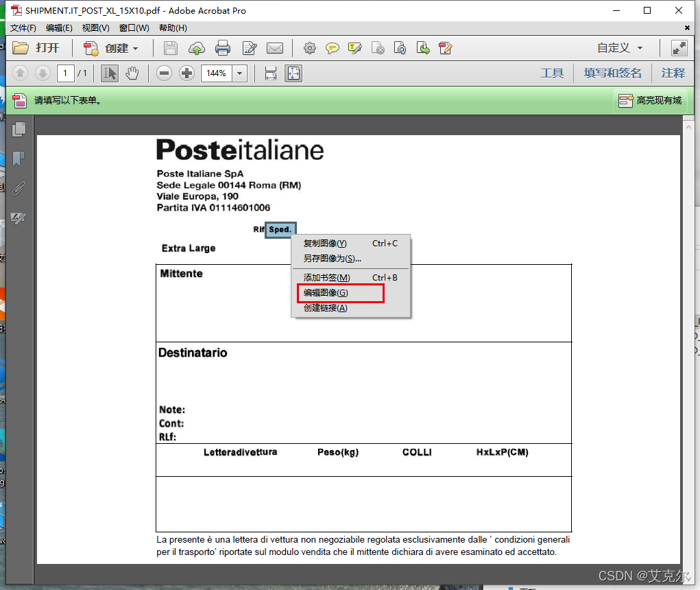The width and height of the screenshot is (700, 590).
Task: Choose 创建链接(A) from the context menu
Action: [350, 308]
